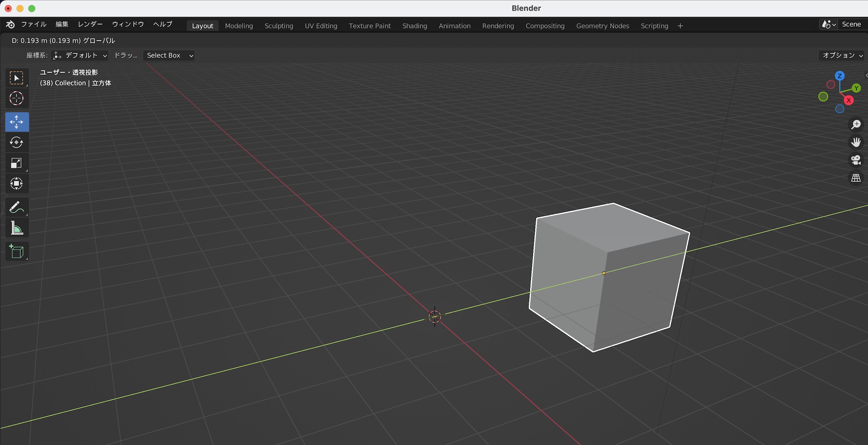Switch to the Sculpting workspace tab
This screenshot has height=445, width=868.
coord(279,26)
